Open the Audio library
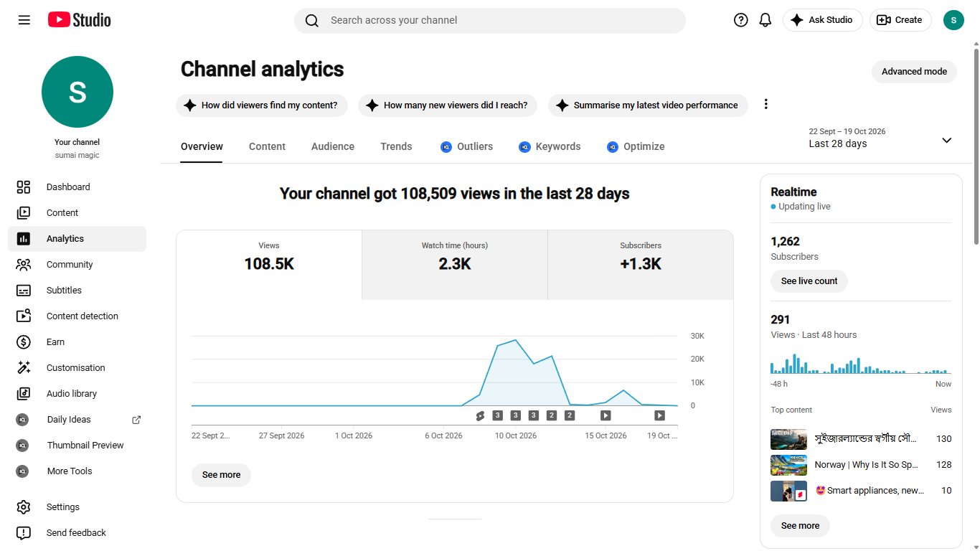Image resolution: width=980 pixels, height=551 pixels. click(x=77, y=394)
